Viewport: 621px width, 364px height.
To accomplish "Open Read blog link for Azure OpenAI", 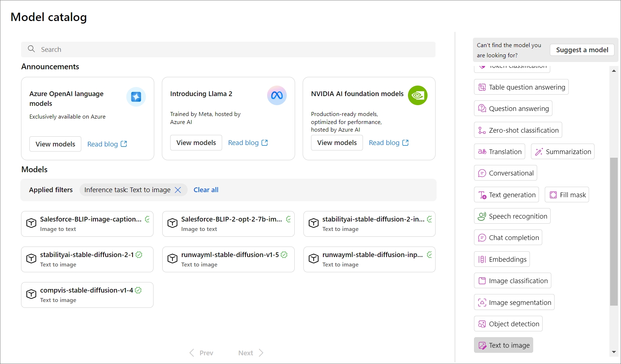I will click(x=107, y=144).
